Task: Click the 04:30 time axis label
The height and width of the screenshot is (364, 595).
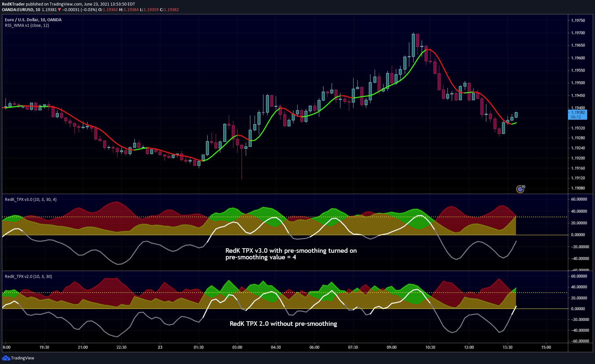Action: click(276, 347)
